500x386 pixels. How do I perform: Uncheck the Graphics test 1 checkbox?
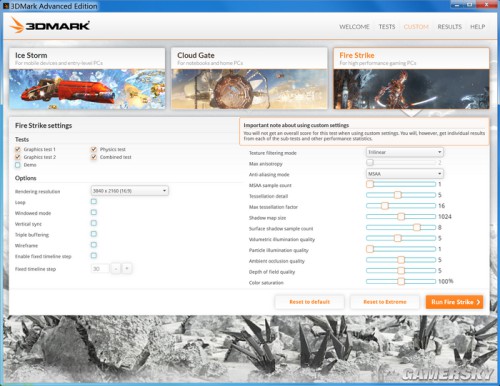18,149
